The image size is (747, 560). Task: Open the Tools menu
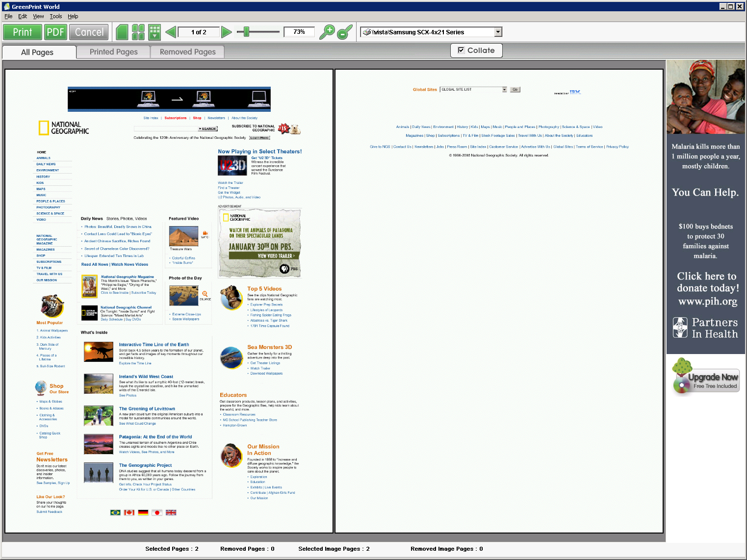(56, 16)
